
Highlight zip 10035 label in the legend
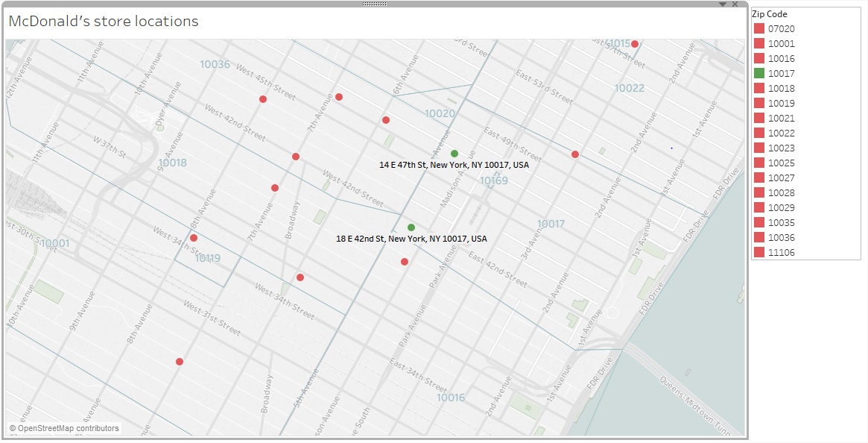(781, 223)
